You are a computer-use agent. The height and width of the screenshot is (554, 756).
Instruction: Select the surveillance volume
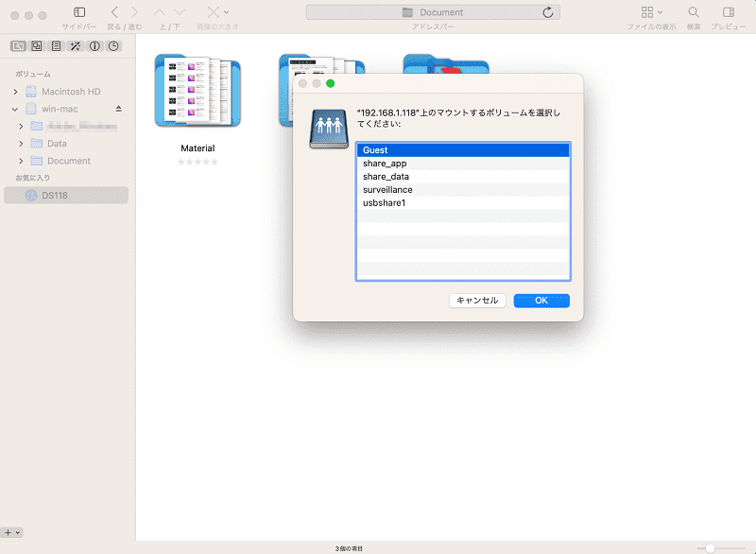coord(463,190)
